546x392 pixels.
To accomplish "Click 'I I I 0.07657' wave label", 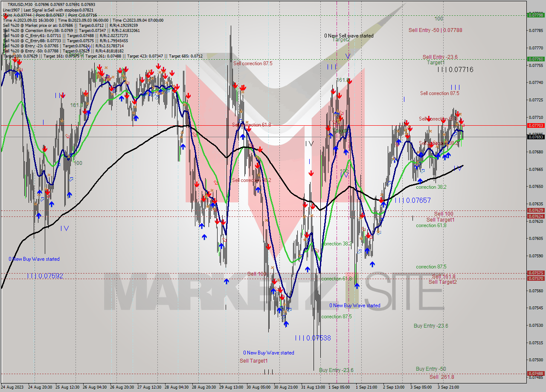I will pos(412,200).
